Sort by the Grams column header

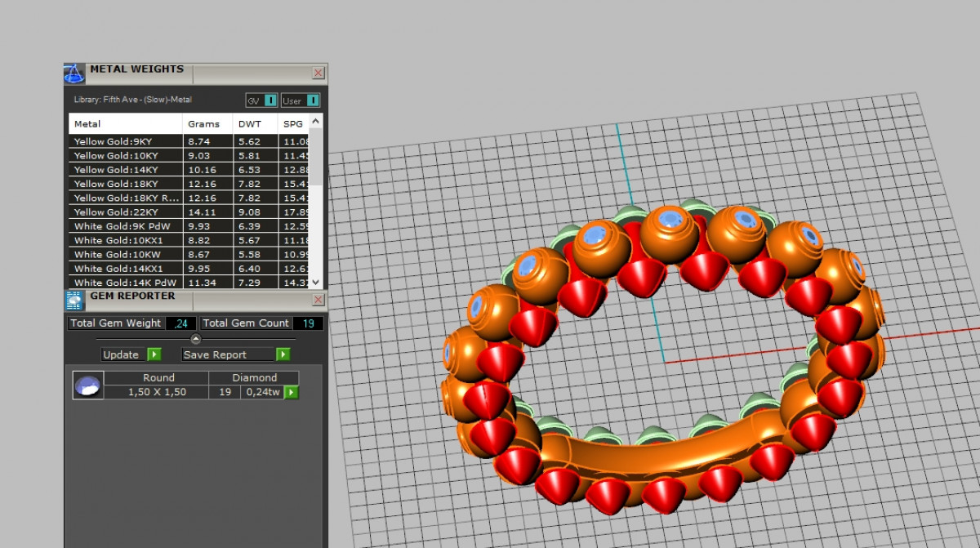204,124
